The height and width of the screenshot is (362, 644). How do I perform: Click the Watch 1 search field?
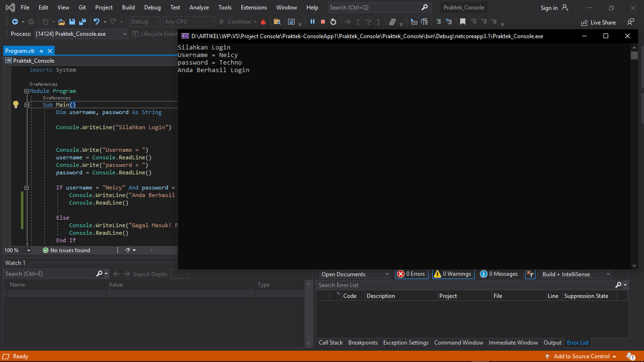click(x=50, y=274)
